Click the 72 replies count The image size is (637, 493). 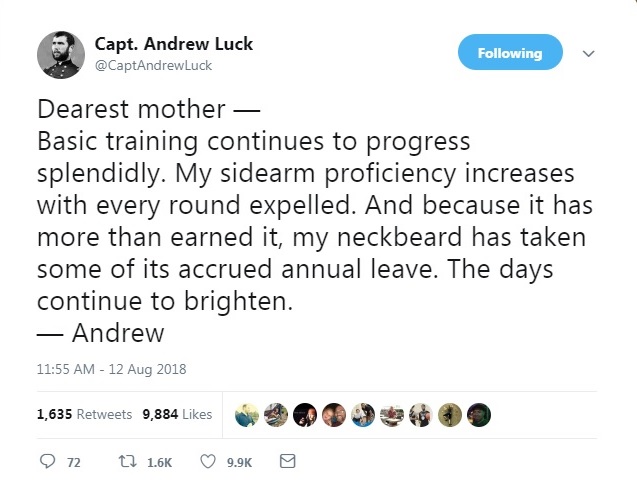73,462
